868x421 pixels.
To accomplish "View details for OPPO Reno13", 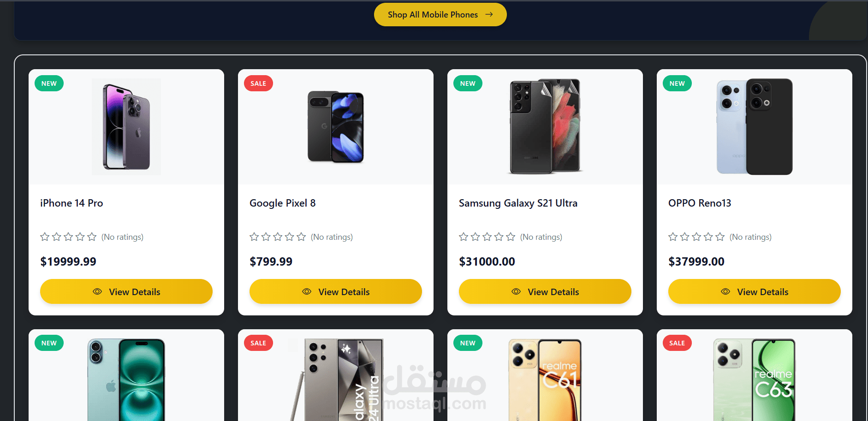I will (x=754, y=291).
